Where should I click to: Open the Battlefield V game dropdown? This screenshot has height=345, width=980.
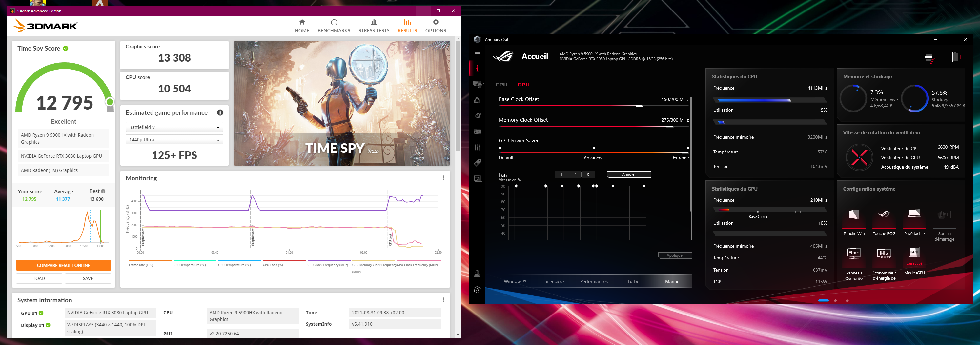(174, 127)
